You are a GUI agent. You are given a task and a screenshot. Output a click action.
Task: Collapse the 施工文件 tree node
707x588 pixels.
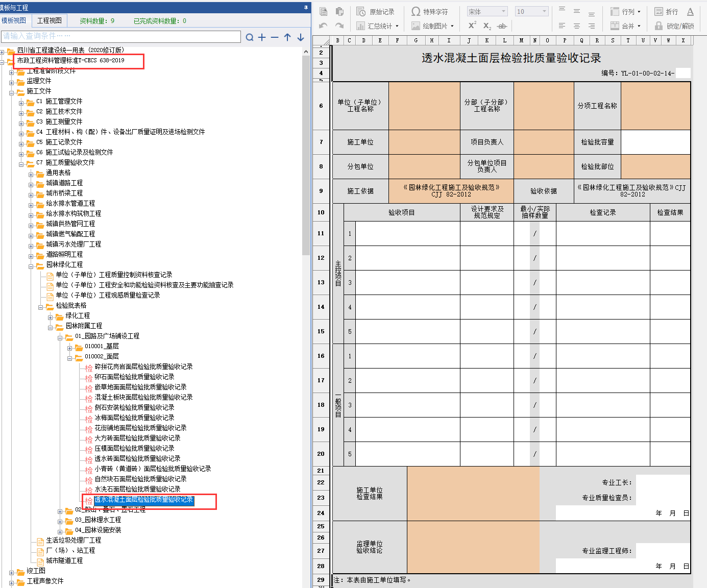coord(12,92)
